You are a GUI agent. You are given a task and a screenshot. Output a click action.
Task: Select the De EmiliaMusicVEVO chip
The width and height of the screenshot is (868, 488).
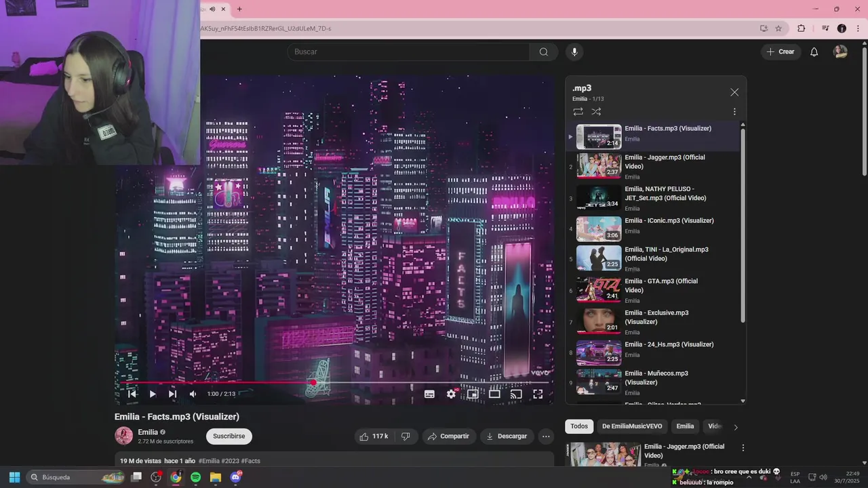coord(632,426)
